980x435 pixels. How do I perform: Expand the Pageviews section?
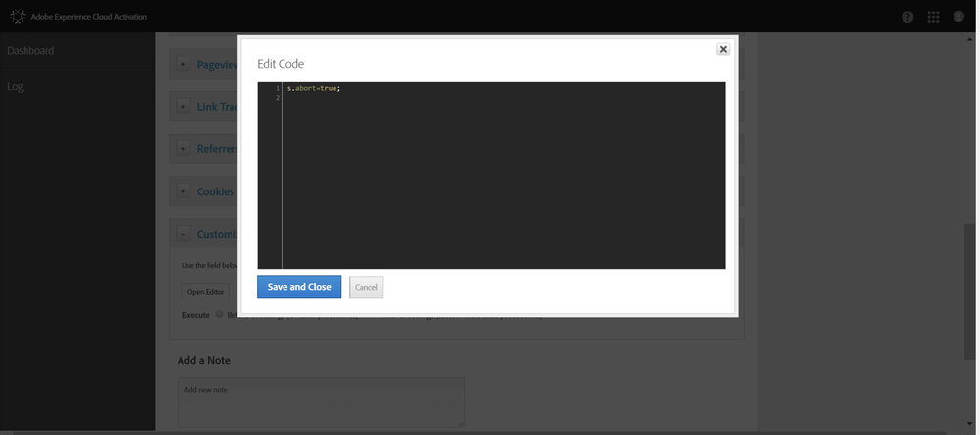pos(183,65)
